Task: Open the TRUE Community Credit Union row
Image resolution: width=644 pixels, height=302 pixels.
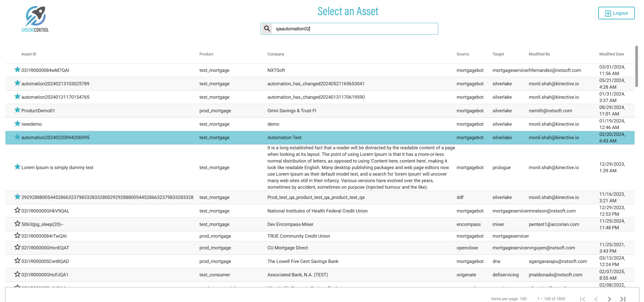Action: [x=299, y=236]
